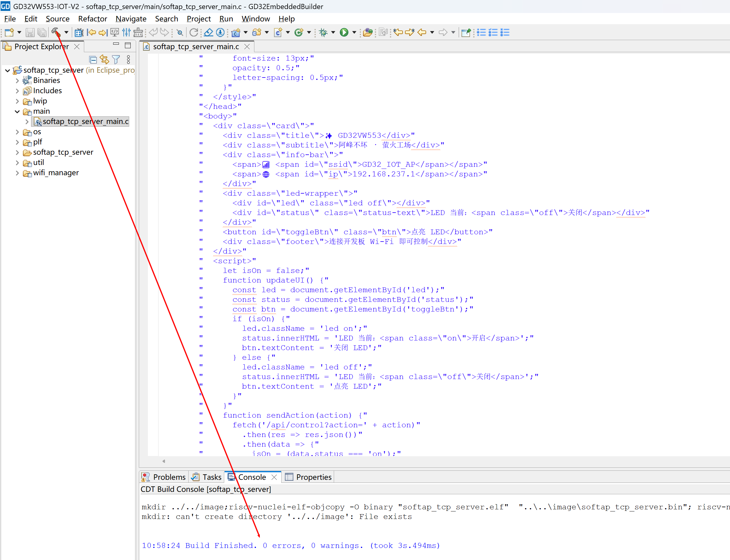The width and height of the screenshot is (730, 560).
Task: Click the Build hammer icon
Action: coord(56,32)
